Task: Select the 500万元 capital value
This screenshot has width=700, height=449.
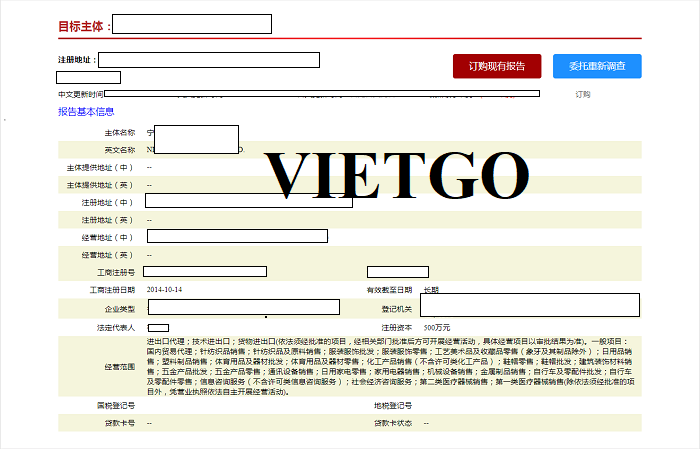Action: 437,328
